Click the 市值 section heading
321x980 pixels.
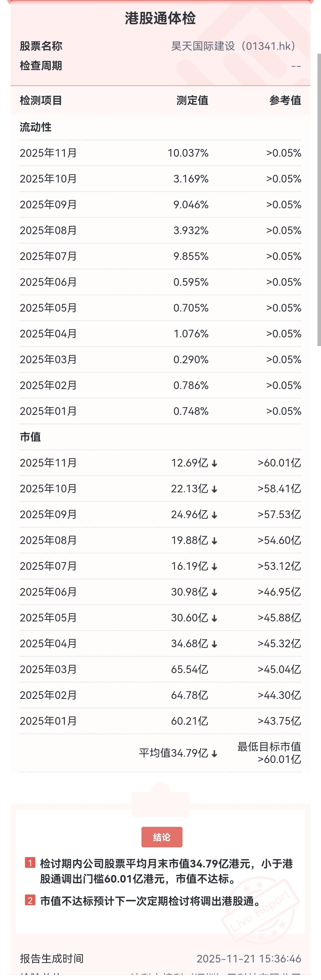pos(30,437)
